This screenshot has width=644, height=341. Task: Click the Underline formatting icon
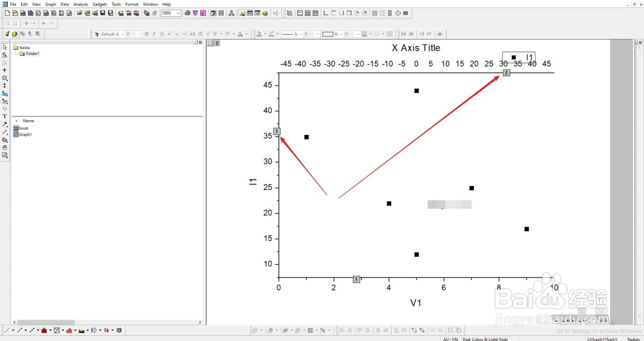[x=162, y=34]
